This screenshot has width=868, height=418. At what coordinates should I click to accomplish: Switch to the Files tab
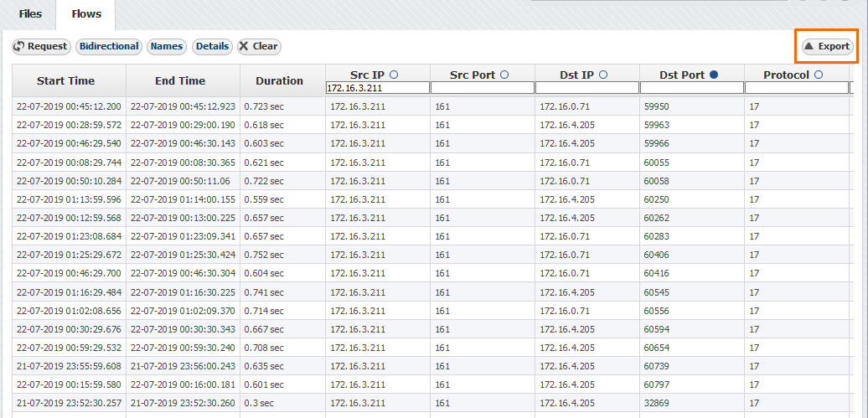[30, 14]
